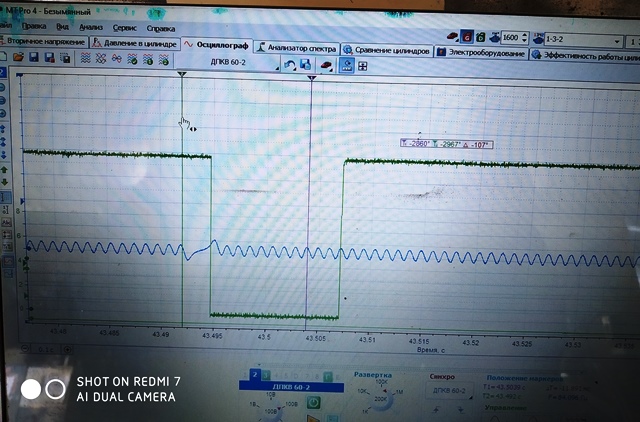640x422 pixels.
Task: Click the T2= 43.492 c marker readout
Action: click(501, 396)
